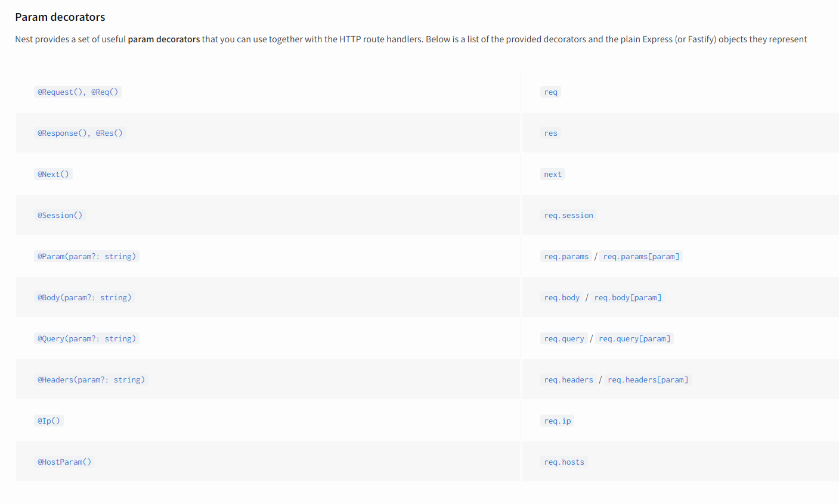The width and height of the screenshot is (839, 504).
Task: Click the bold param decorators text
Action: (x=163, y=39)
